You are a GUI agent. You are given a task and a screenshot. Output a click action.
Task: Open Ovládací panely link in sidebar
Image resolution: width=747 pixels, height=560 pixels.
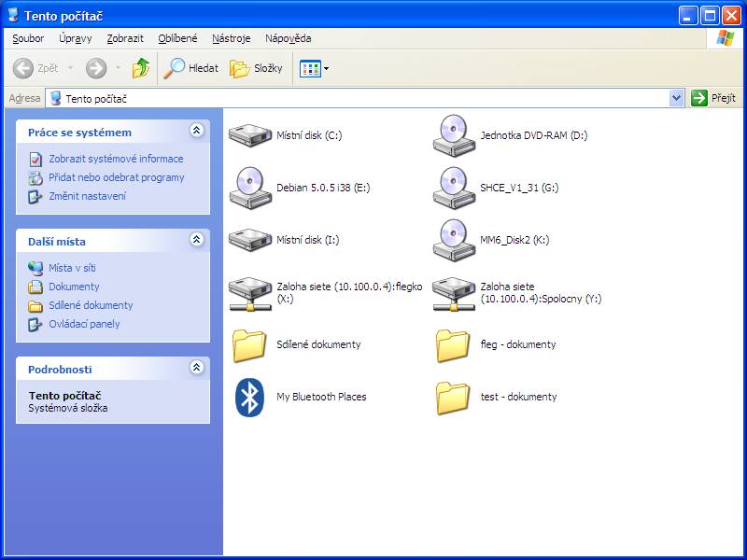tap(84, 324)
